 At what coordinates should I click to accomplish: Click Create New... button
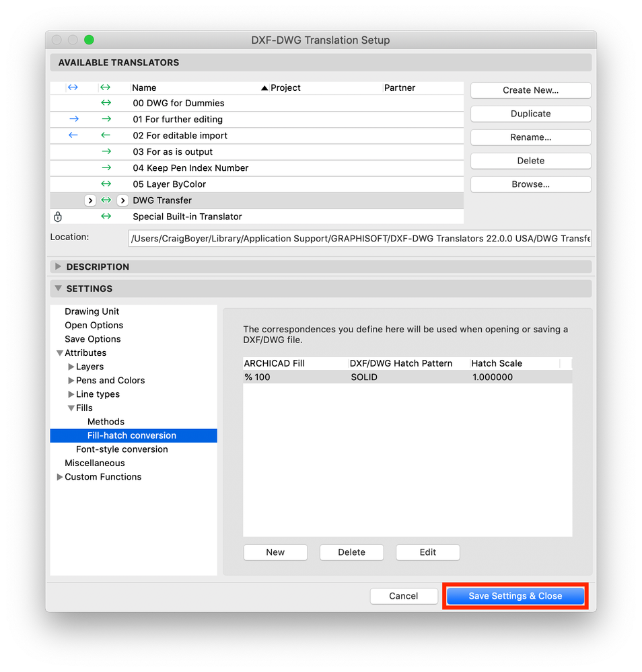[x=530, y=90]
